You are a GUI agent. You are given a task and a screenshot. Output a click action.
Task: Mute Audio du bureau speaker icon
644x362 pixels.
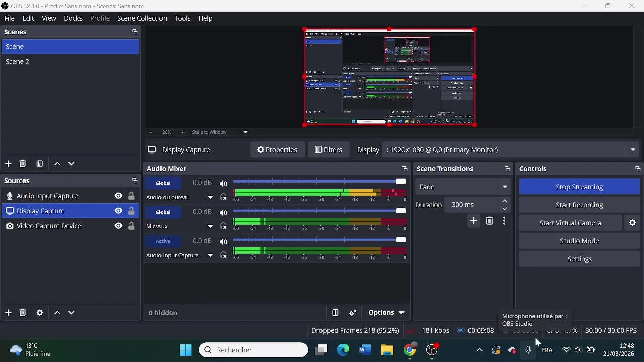[223, 183]
